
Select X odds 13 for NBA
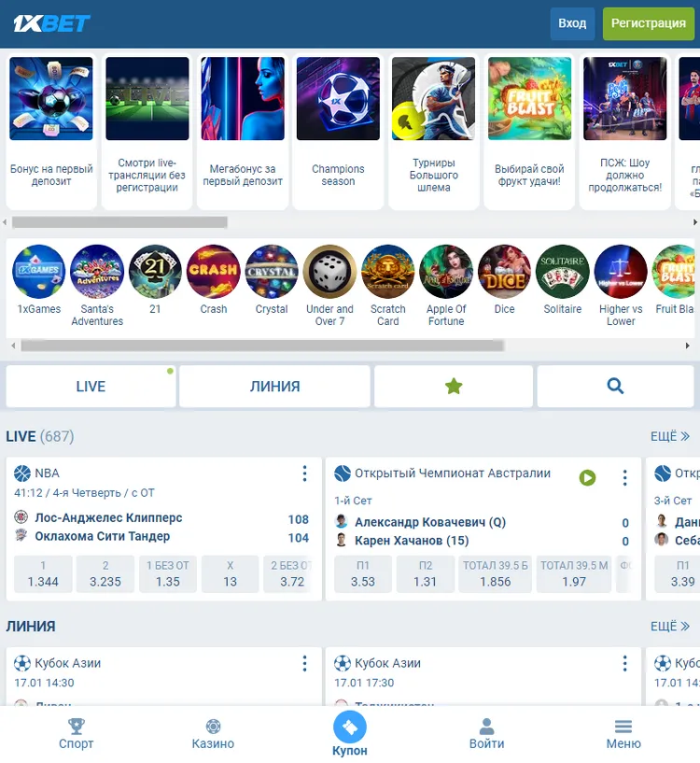click(x=231, y=574)
